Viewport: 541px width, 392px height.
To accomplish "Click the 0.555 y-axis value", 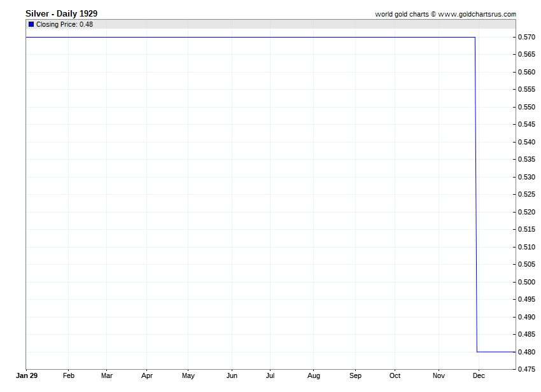I will (526, 89).
